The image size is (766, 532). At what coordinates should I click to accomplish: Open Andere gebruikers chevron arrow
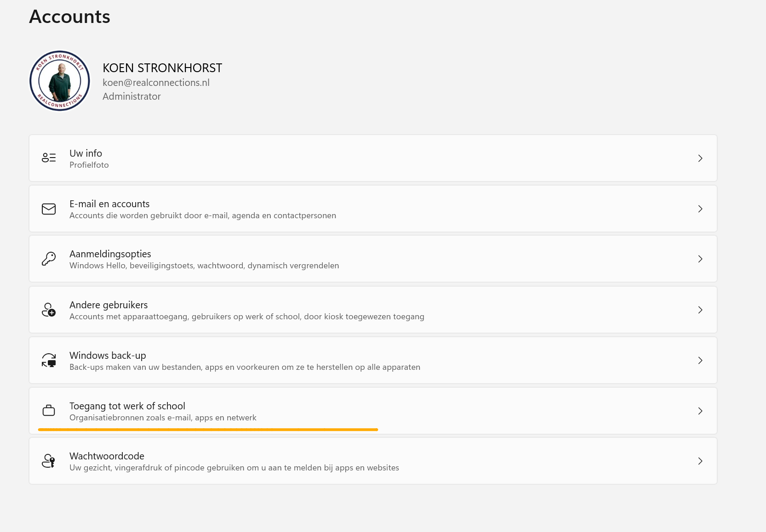tap(700, 310)
